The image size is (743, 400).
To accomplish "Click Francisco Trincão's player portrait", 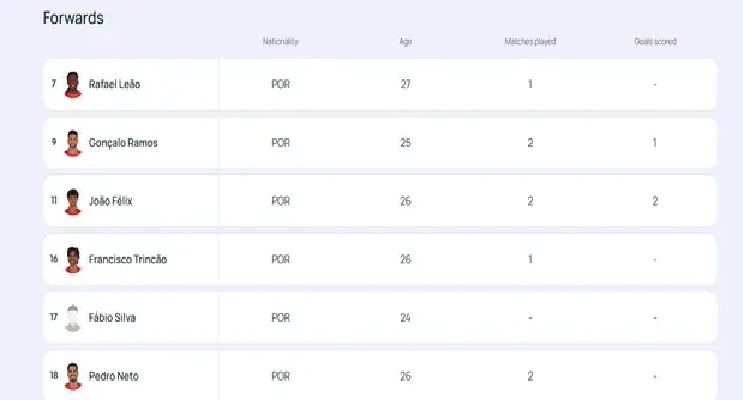I will pos(73,260).
